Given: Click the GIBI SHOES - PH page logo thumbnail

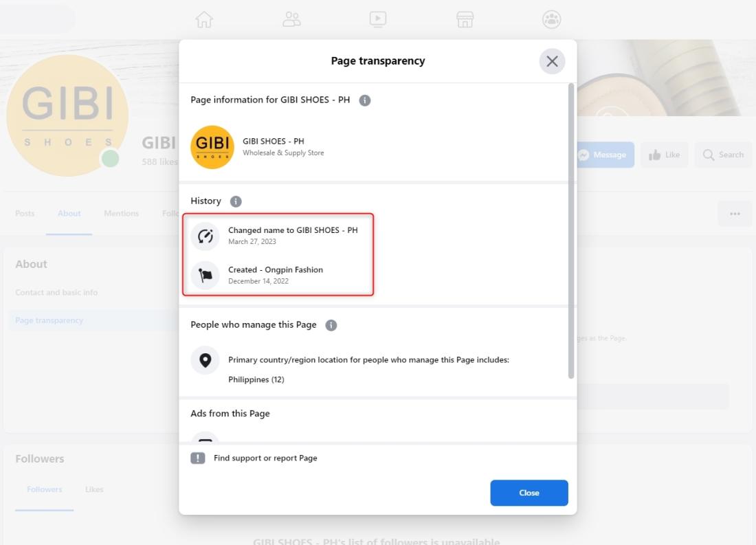Looking at the screenshot, I should click(x=212, y=147).
